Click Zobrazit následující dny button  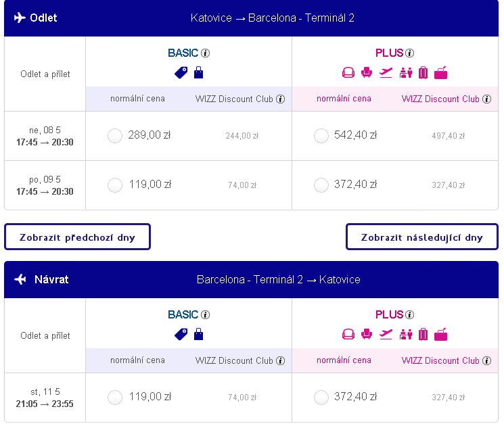pyautogui.click(x=421, y=237)
